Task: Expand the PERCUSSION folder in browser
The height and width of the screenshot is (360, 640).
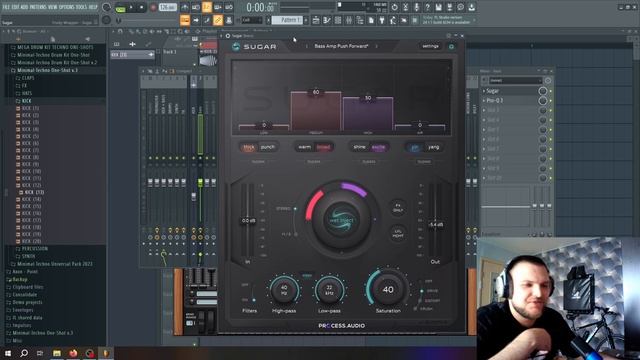Action: coord(34,249)
